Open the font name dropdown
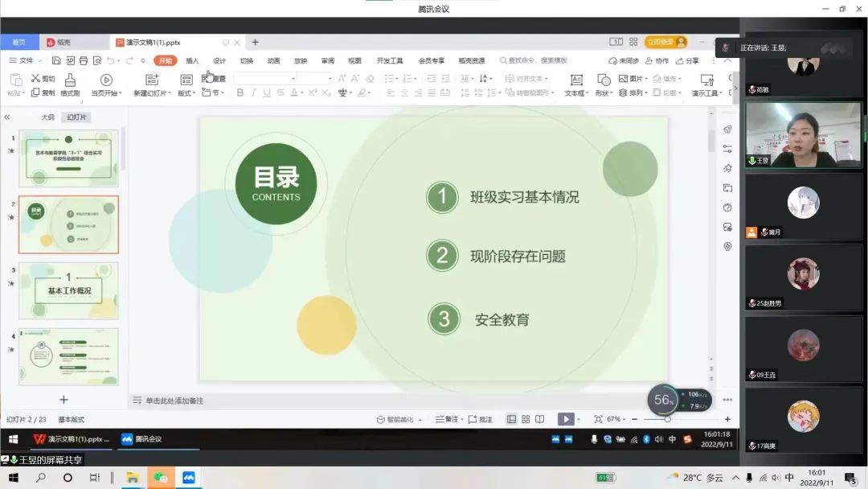The image size is (868, 489). pyautogui.click(x=293, y=79)
